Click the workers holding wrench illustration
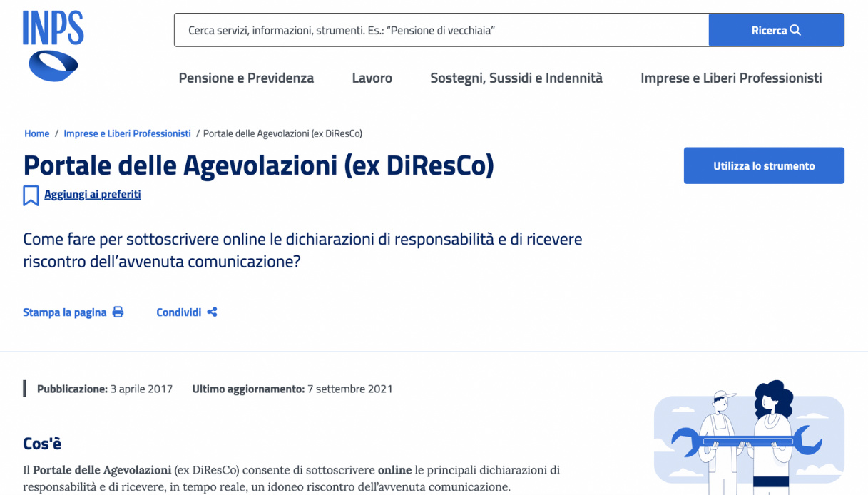The height and width of the screenshot is (495, 868). pos(748,435)
